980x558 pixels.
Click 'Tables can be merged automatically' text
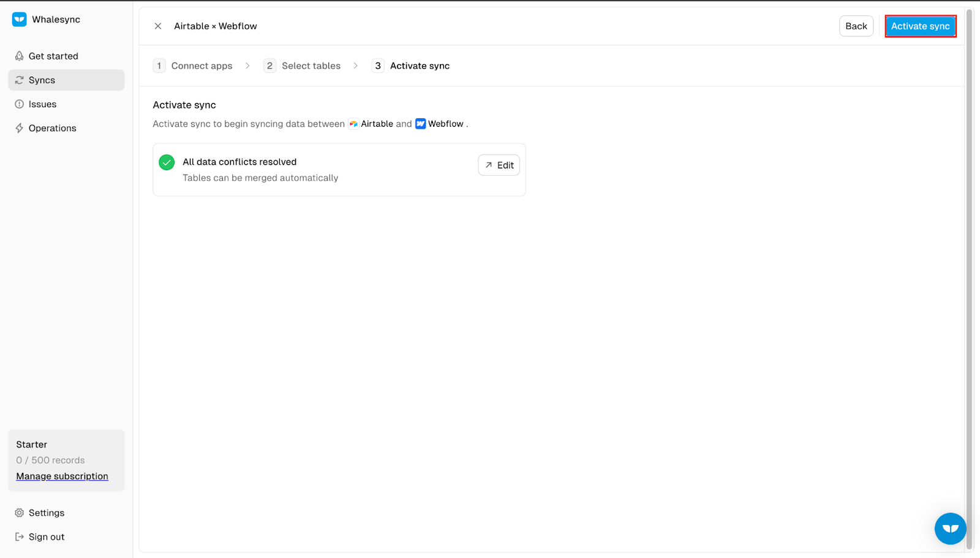click(260, 178)
